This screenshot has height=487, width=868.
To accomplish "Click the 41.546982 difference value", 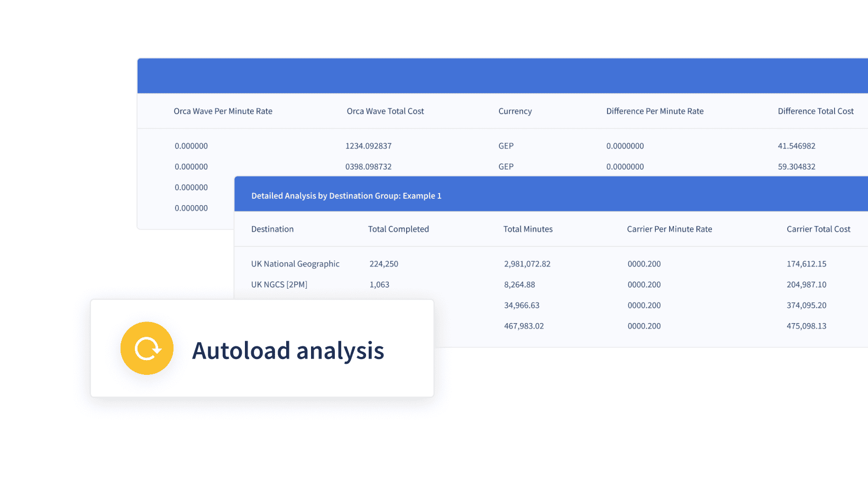I will (797, 146).
